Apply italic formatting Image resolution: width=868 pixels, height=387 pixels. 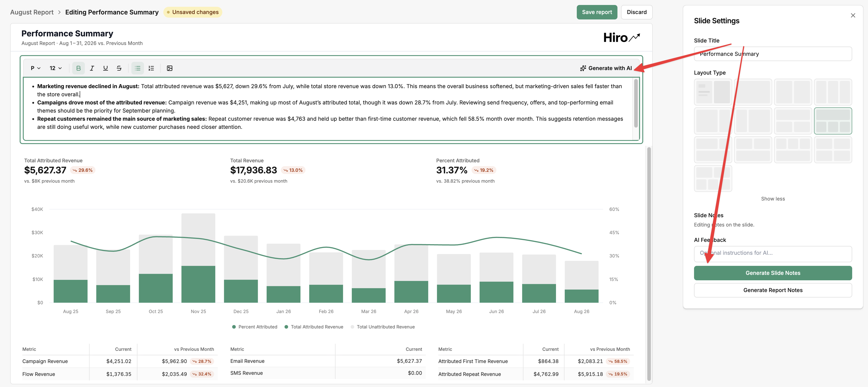click(92, 68)
